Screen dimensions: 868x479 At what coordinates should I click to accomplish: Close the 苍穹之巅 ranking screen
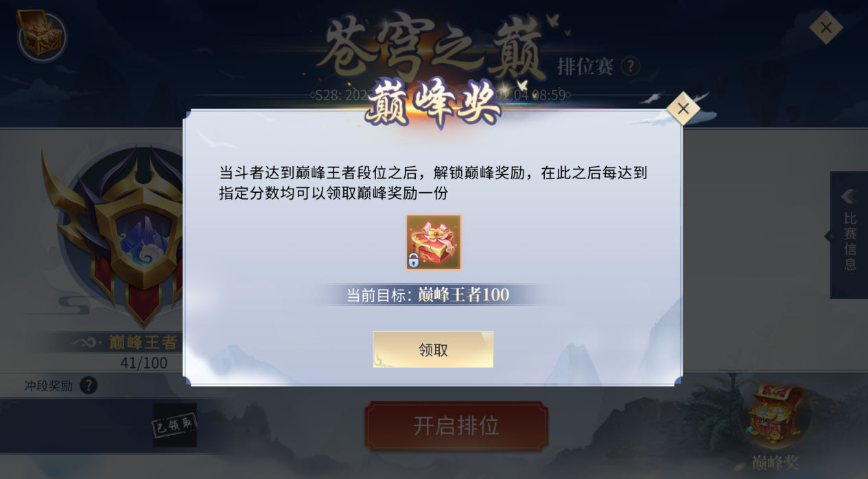click(826, 27)
